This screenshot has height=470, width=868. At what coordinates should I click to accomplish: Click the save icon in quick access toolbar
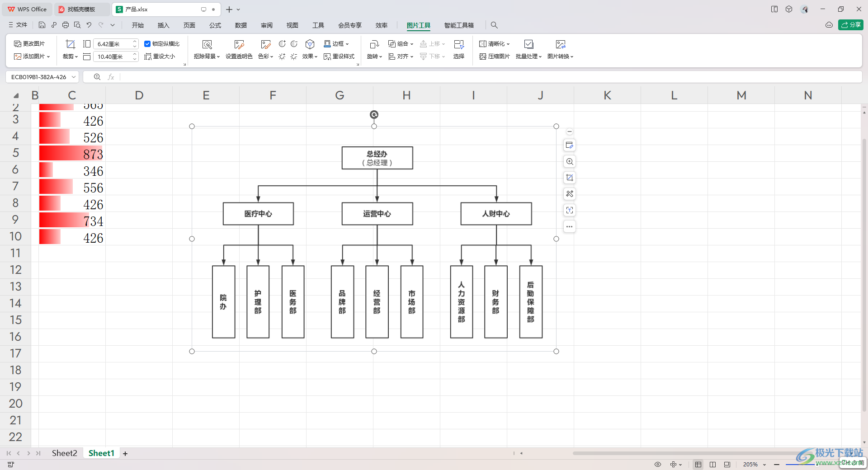(42, 25)
